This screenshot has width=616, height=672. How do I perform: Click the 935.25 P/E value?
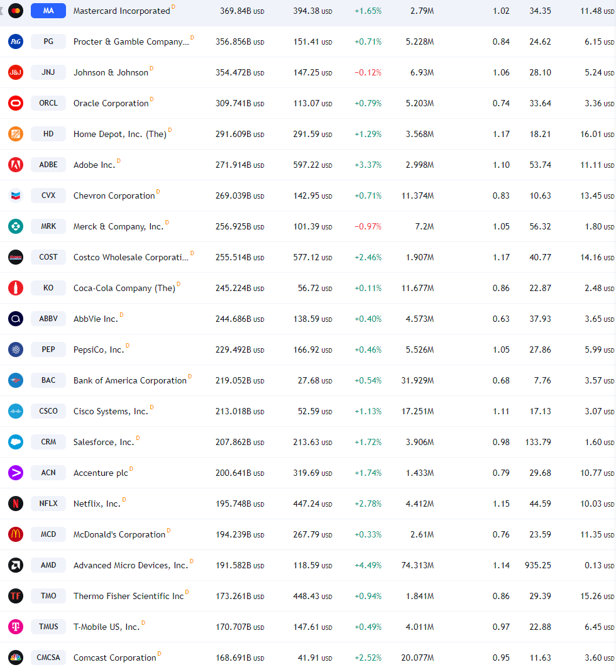[538, 565]
